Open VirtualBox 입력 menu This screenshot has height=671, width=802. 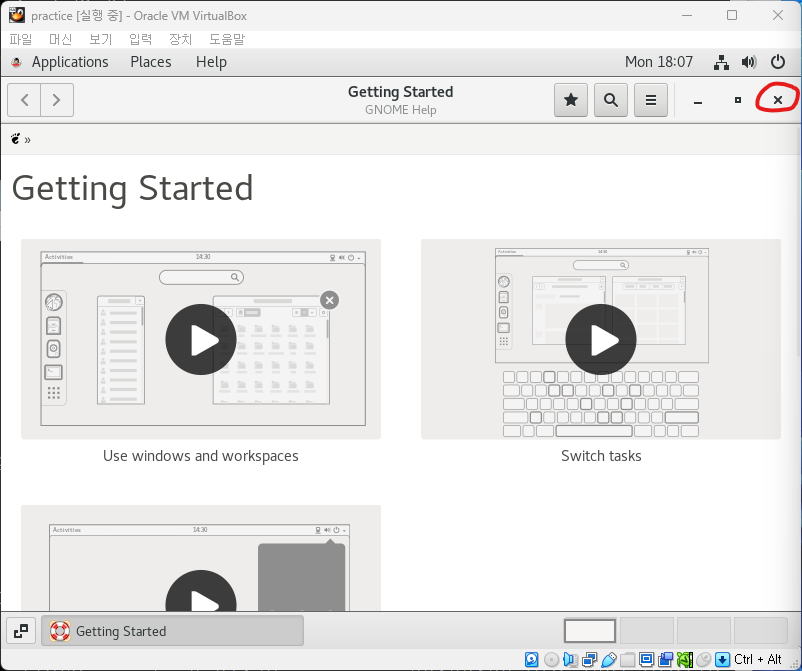[140, 39]
